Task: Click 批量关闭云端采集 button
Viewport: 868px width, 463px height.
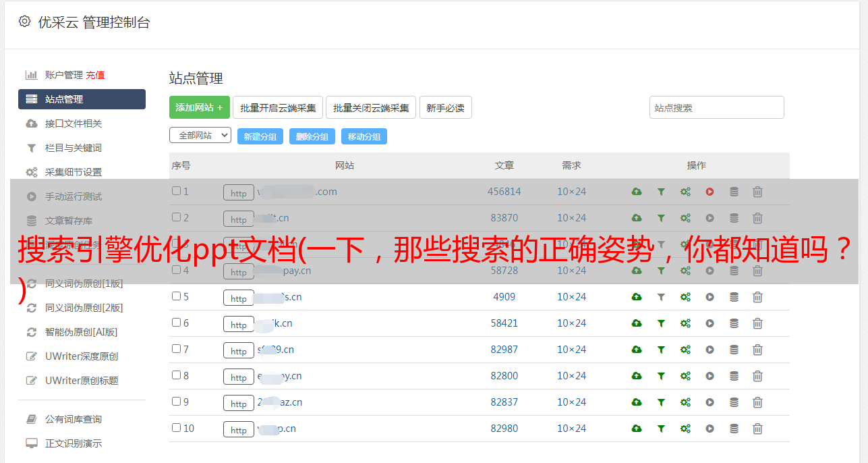Action: point(371,107)
